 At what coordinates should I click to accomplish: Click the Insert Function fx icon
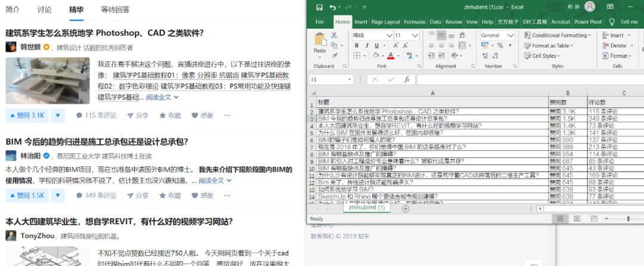[x=407, y=80]
